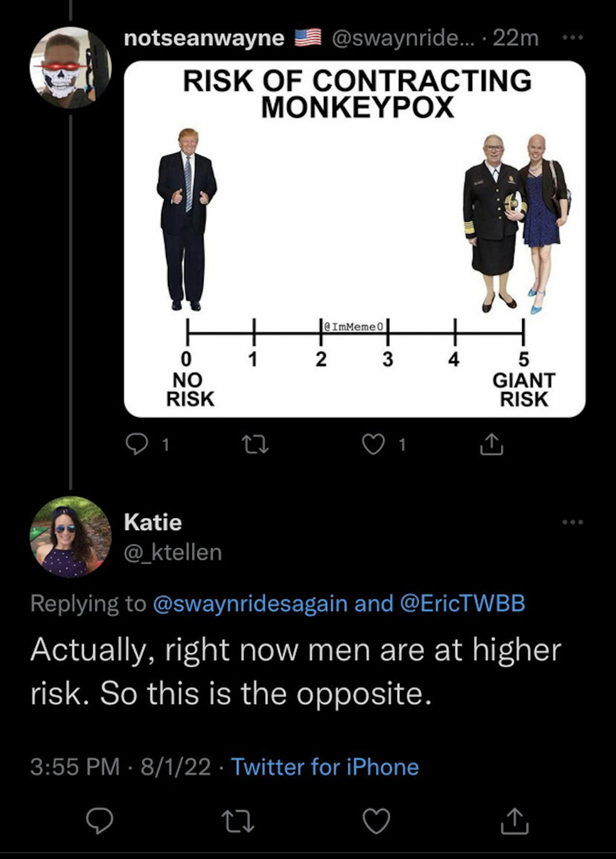Image resolution: width=616 pixels, height=859 pixels.
Task: Reply to notseanwayne's monkeypox tweet
Action: coord(137,445)
